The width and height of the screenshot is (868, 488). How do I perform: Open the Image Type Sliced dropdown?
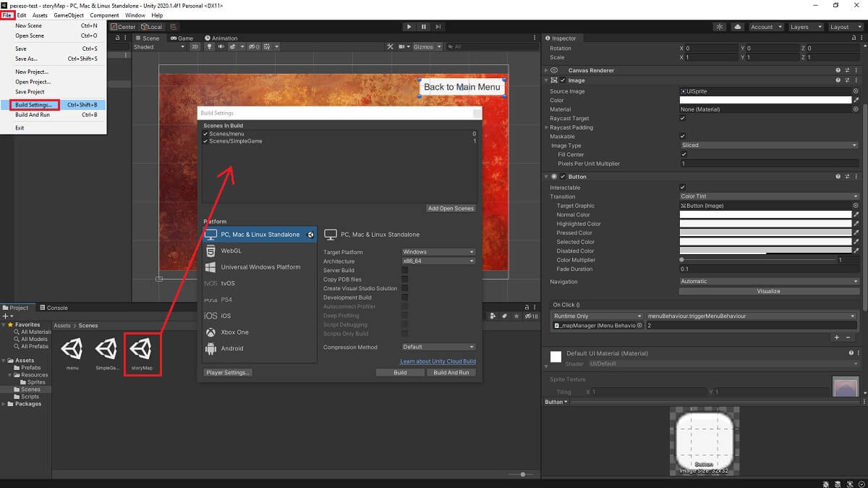768,145
